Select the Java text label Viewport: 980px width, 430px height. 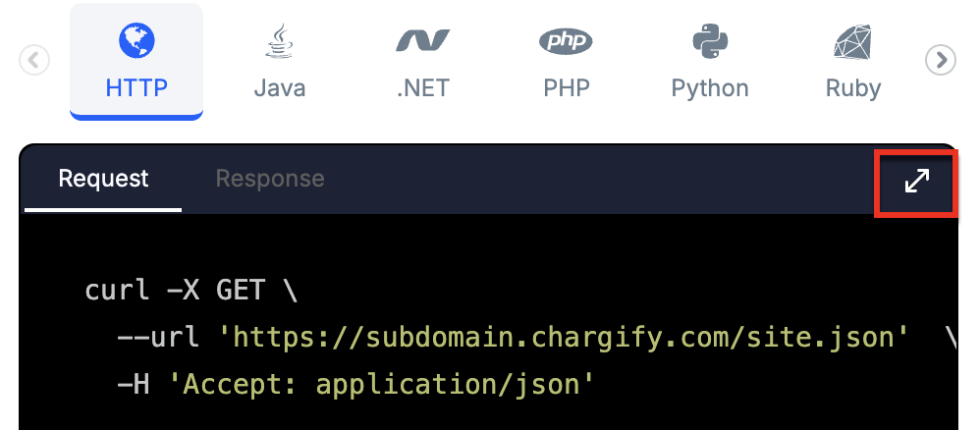280,88
